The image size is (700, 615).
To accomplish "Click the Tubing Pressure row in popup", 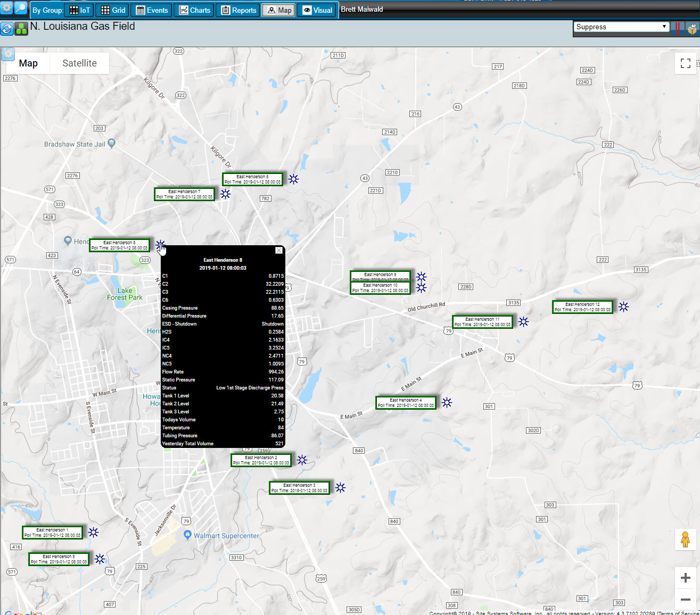I will [x=223, y=436].
